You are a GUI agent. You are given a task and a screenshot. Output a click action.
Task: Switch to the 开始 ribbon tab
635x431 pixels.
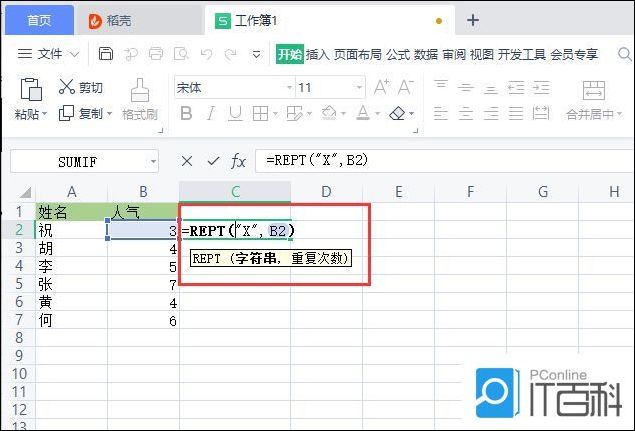tap(290, 54)
